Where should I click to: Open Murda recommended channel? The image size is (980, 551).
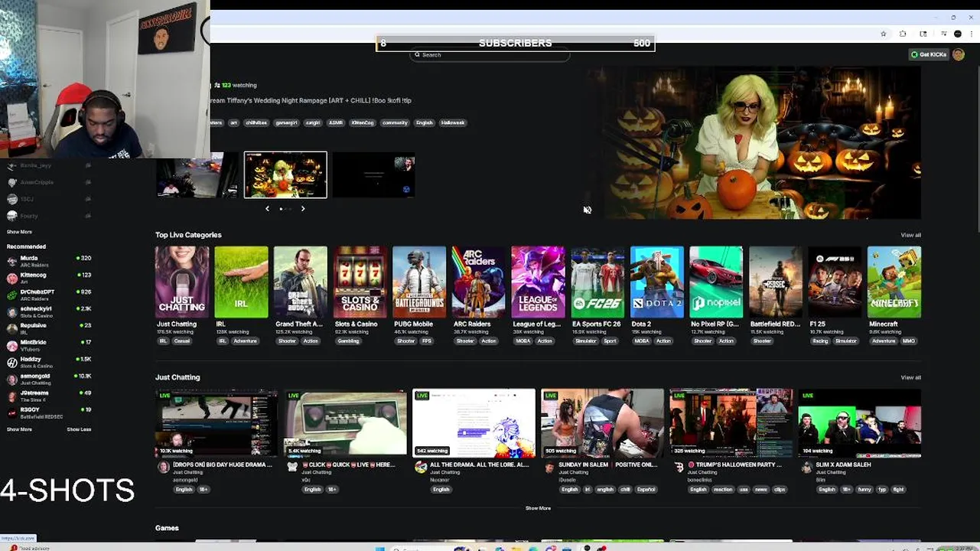pos(49,260)
